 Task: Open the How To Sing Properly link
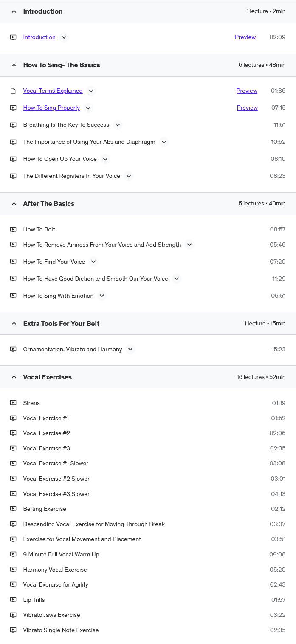[51, 108]
